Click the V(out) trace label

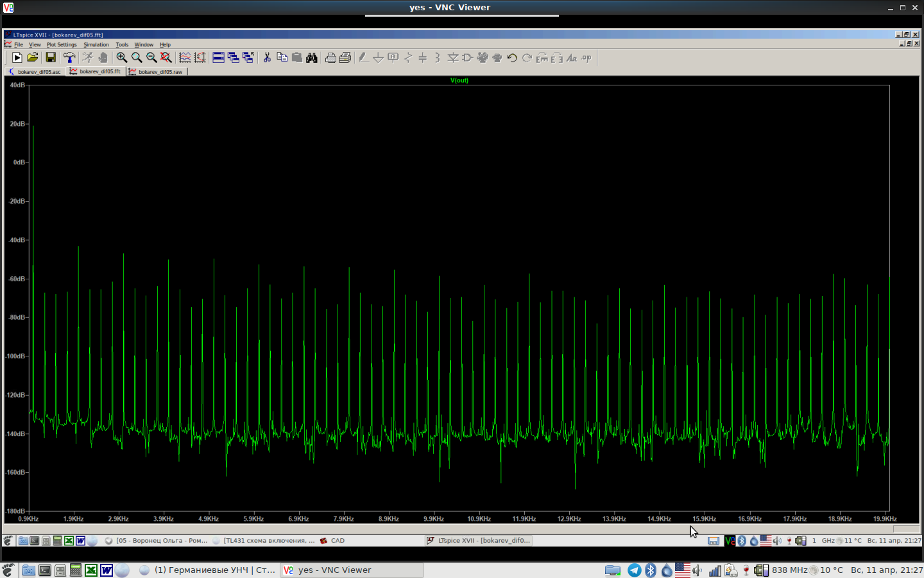[459, 80]
